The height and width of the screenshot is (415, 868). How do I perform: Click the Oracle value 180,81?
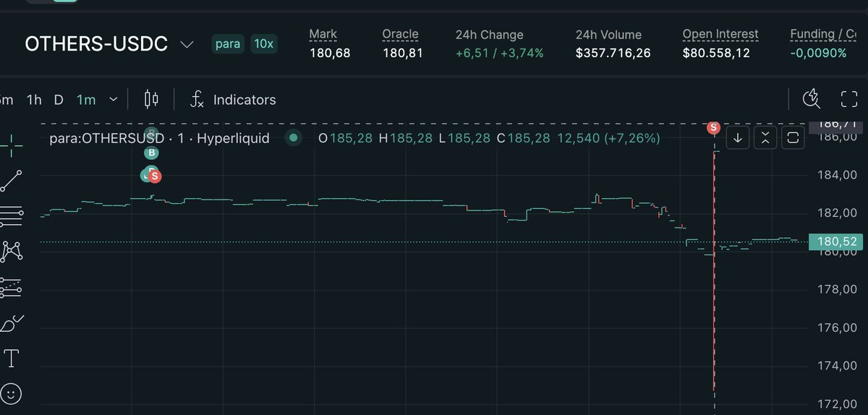(403, 53)
